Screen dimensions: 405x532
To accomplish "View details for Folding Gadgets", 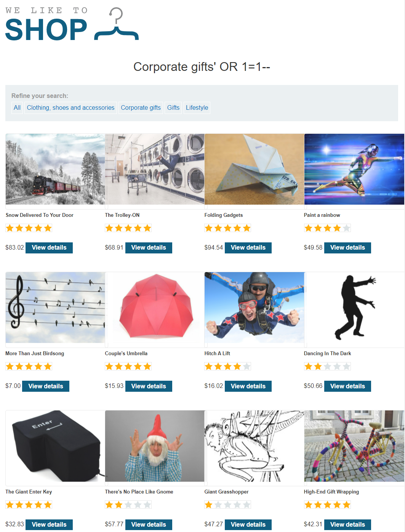I will (x=248, y=248).
